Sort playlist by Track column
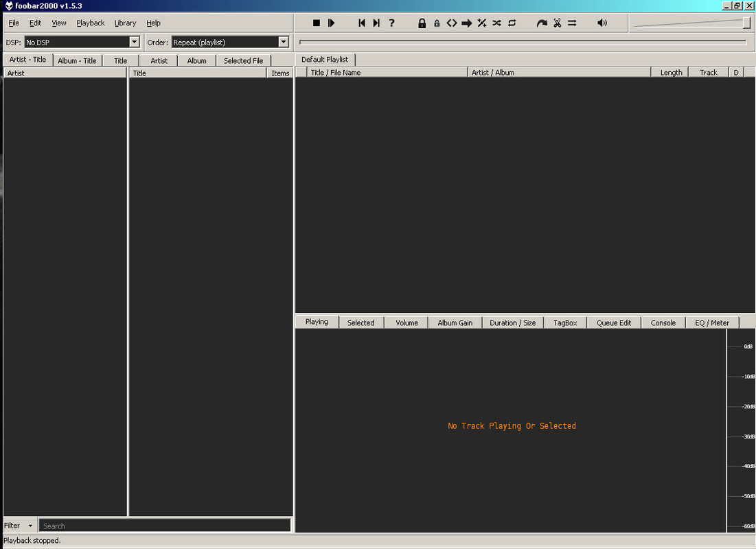The height and width of the screenshot is (549, 756). (x=708, y=72)
